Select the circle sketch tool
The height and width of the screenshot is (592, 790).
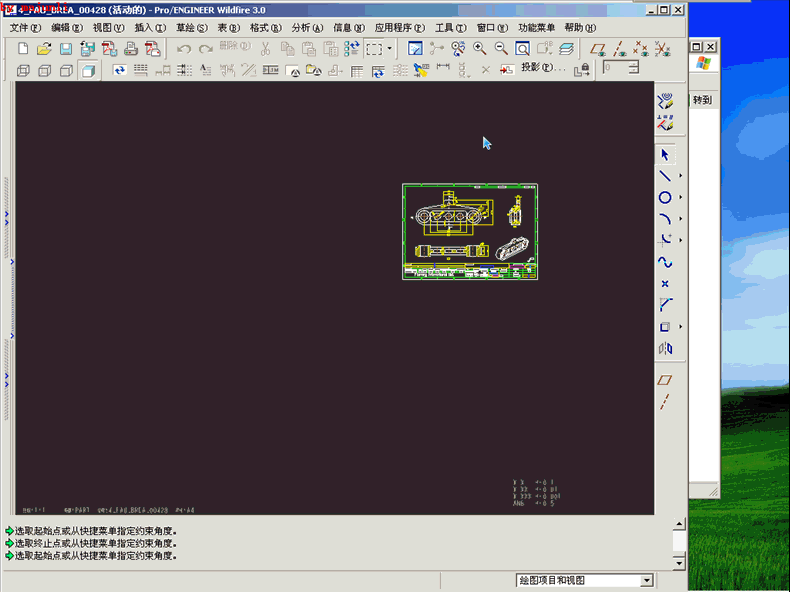[x=665, y=198]
